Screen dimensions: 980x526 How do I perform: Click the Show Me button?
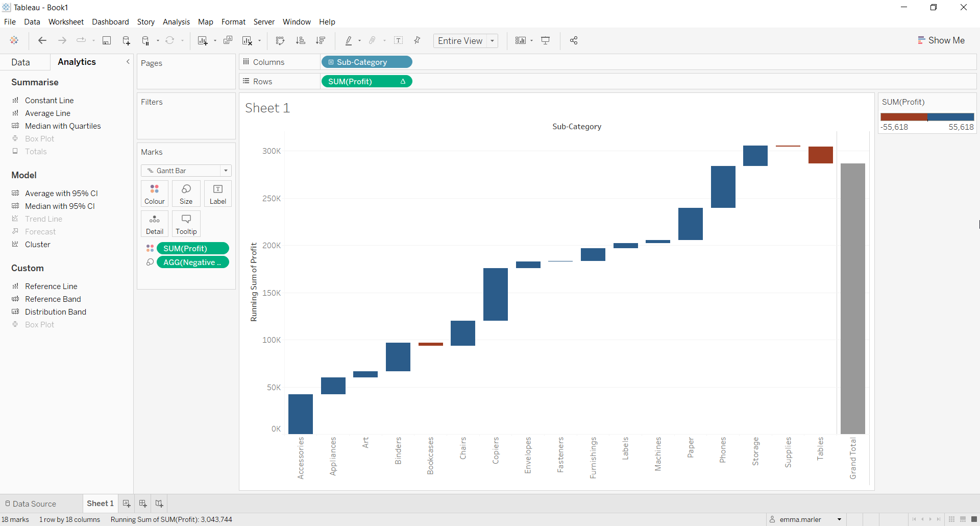click(941, 41)
